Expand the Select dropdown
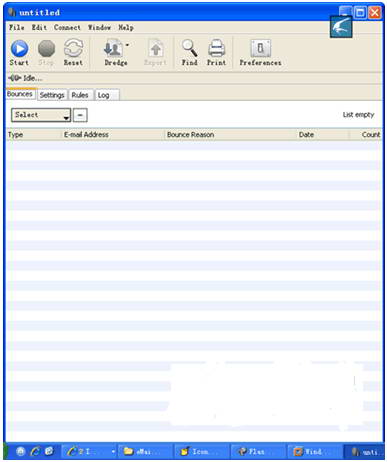 41,115
